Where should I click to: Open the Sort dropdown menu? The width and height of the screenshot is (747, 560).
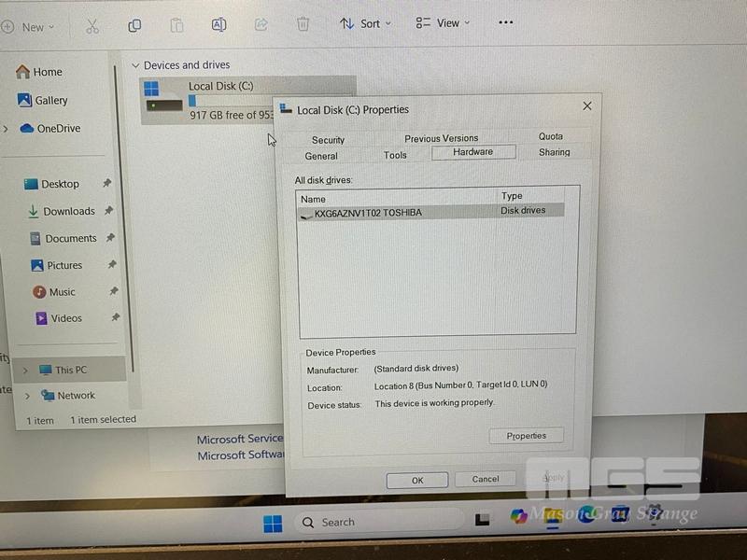(365, 23)
